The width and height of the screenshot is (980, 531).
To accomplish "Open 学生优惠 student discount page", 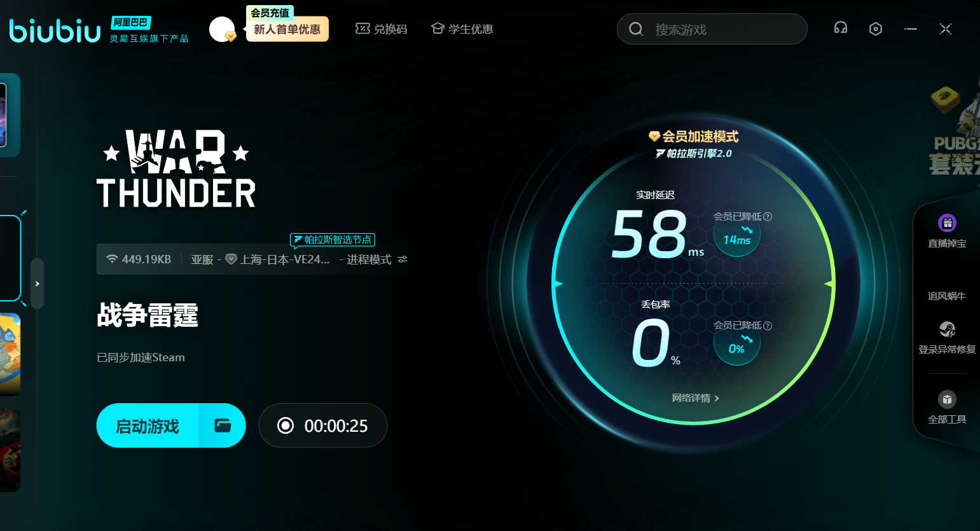I will [x=462, y=29].
